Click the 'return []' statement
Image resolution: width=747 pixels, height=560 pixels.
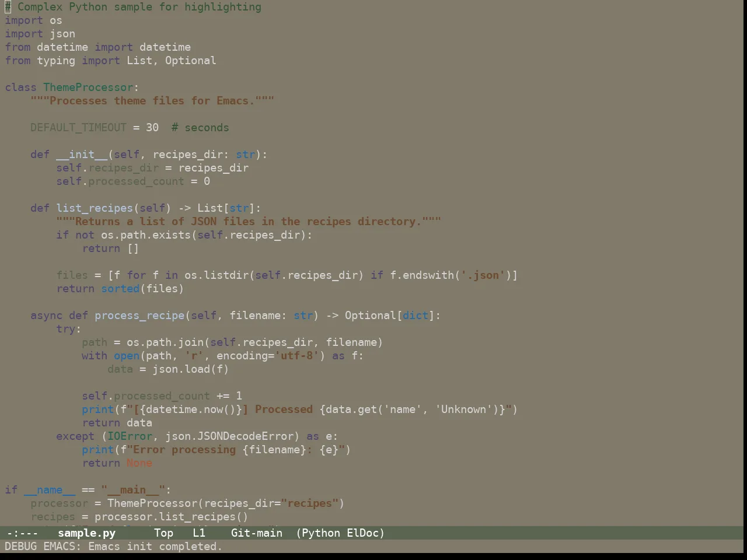click(110, 249)
